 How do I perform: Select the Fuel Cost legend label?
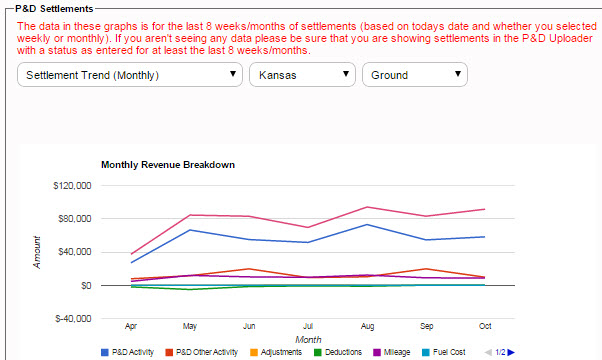[449, 352]
